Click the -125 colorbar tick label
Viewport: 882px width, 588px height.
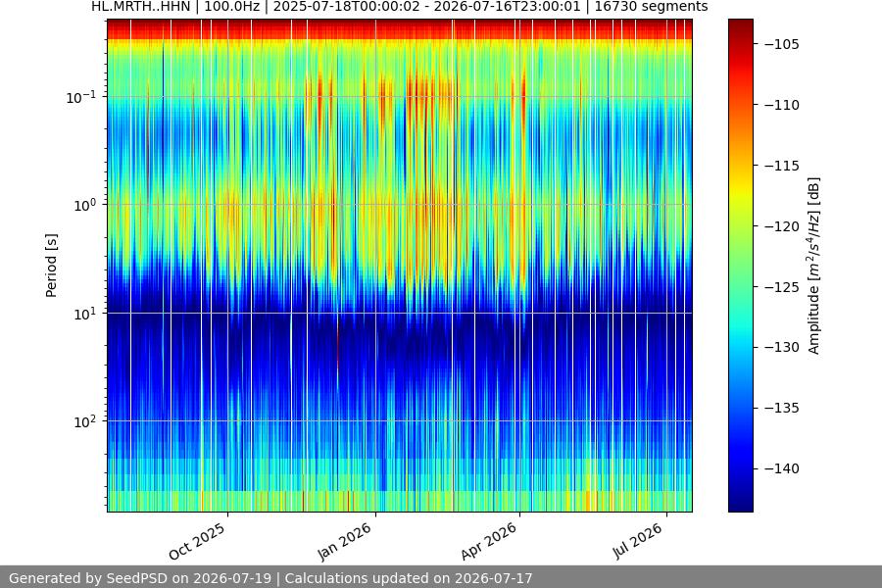(781, 287)
